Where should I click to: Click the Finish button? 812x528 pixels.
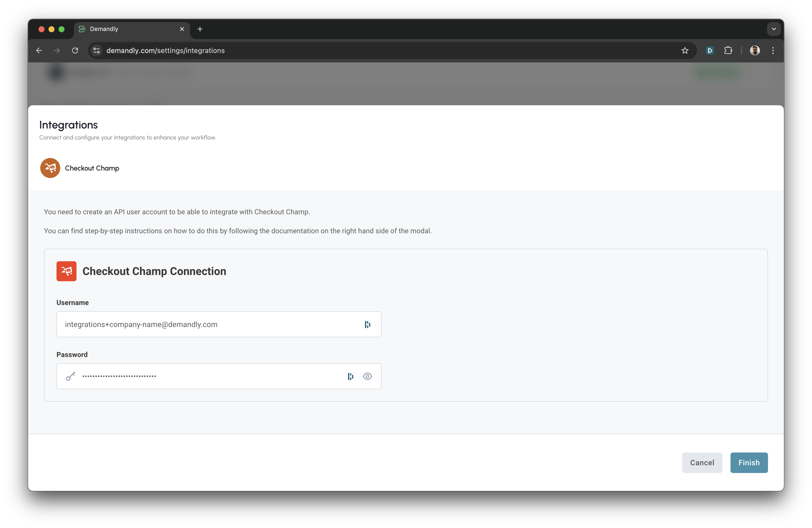749,462
